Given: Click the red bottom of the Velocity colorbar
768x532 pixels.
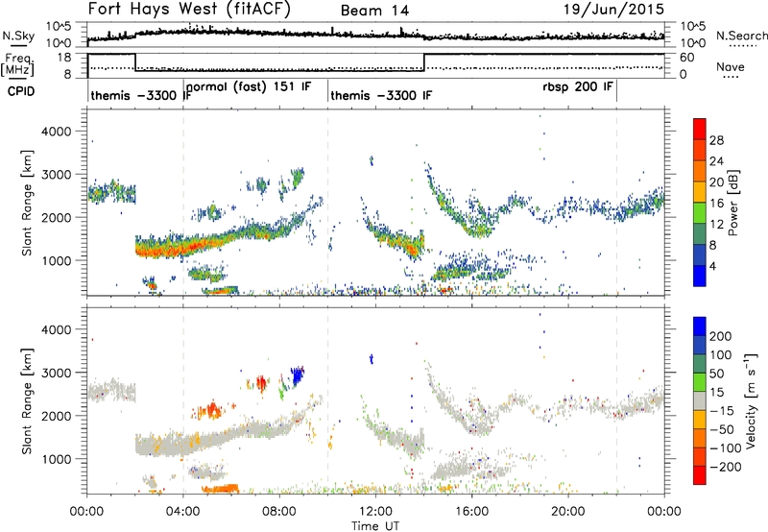Looking at the screenshot, I should coord(700,475).
